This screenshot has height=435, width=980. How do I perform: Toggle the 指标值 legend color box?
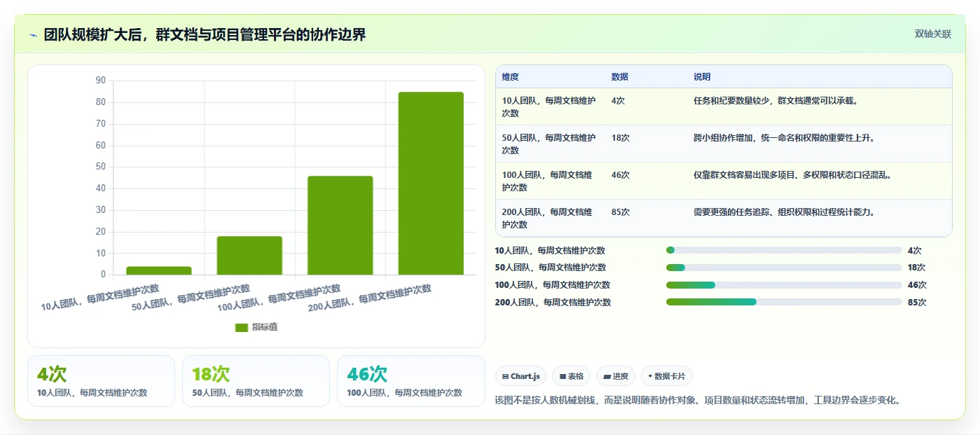(241, 327)
